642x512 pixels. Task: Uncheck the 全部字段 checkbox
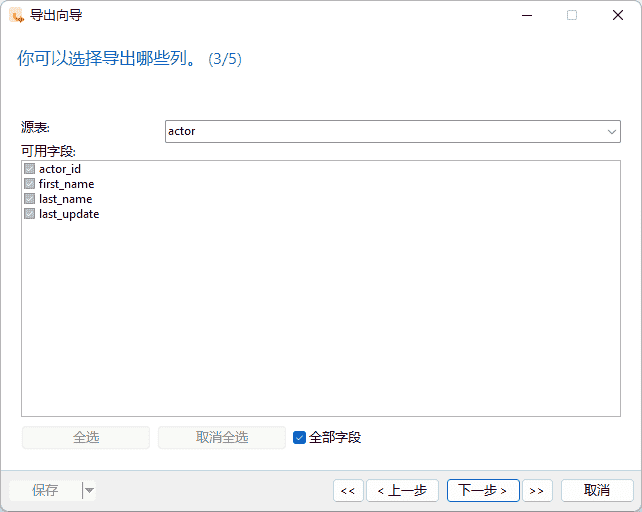(x=299, y=437)
